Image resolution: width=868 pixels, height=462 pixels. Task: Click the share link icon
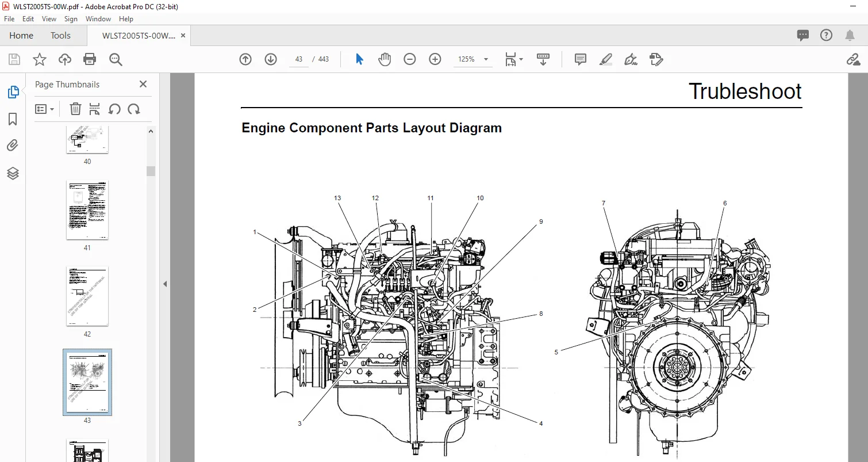[x=852, y=59]
